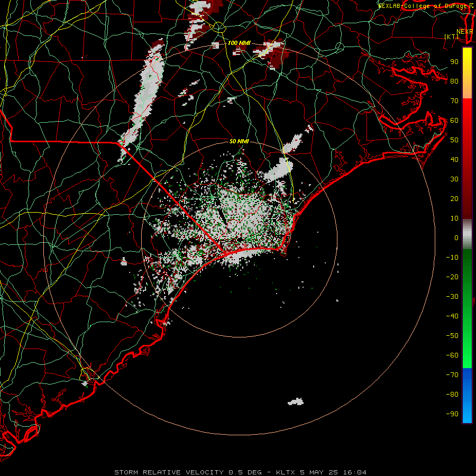Click the KLTX station ID in the caption
This screenshot has height=476, width=476.
coord(286,472)
